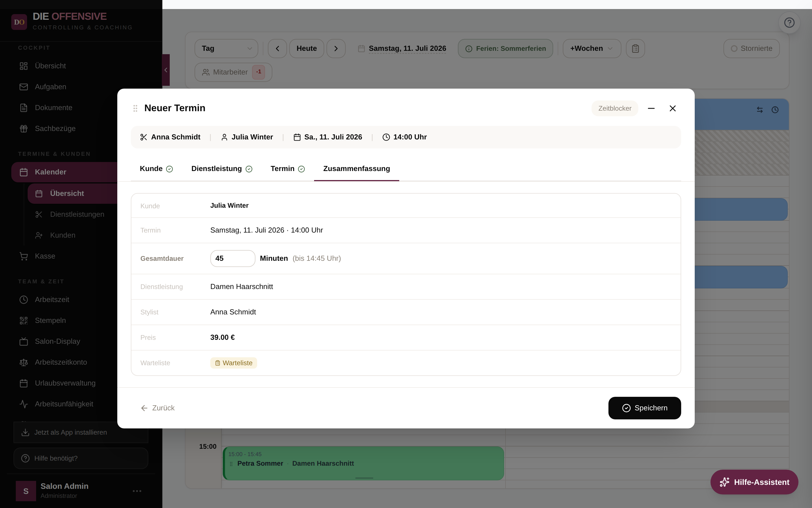Collapse the sidebar with the chevron handle
Image resolution: width=812 pixels, height=508 pixels.
point(166,70)
